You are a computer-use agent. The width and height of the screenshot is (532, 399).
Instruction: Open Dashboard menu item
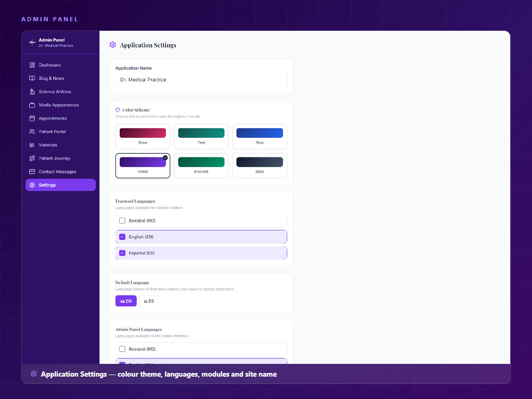click(x=61, y=65)
